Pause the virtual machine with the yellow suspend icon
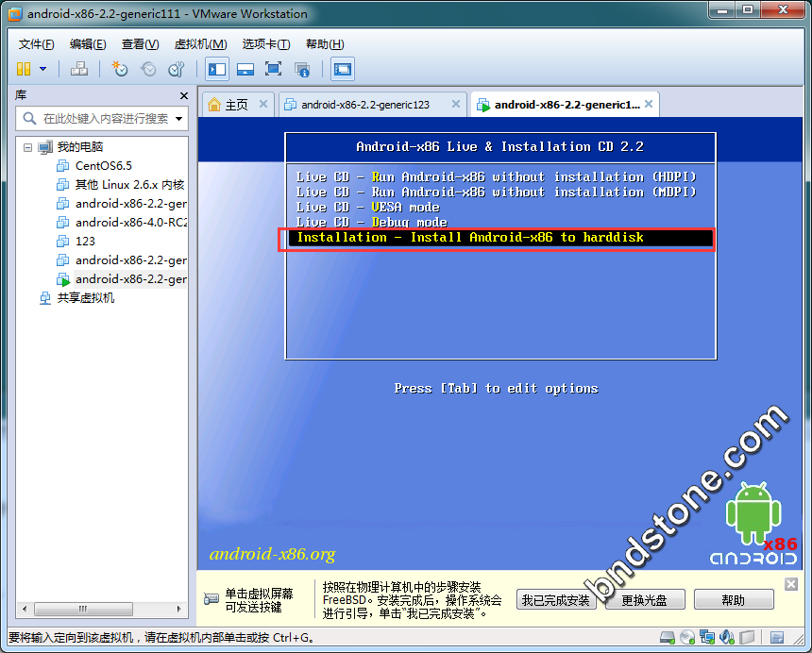 (24, 69)
